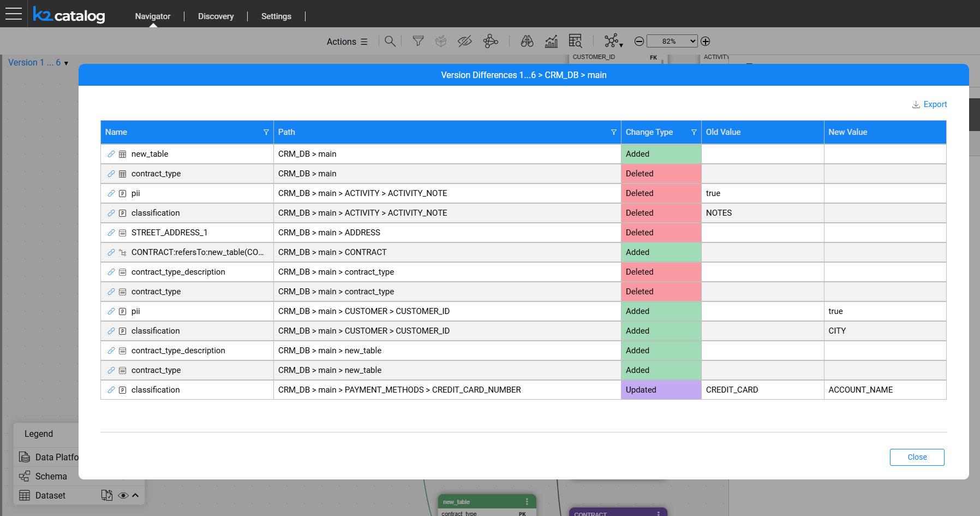
Task: Click the funnel filter toolbar icon
Action: tap(418, 41)
